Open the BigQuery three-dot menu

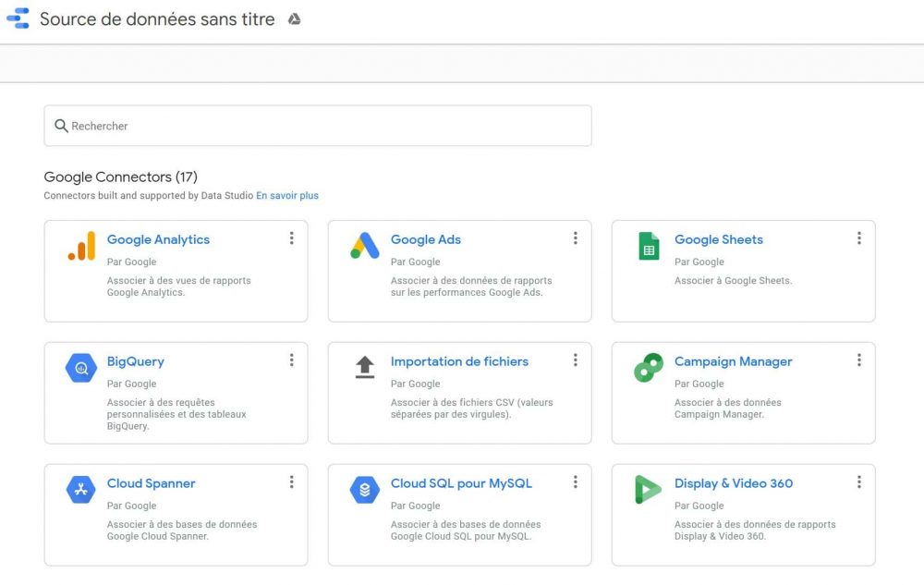292,360
